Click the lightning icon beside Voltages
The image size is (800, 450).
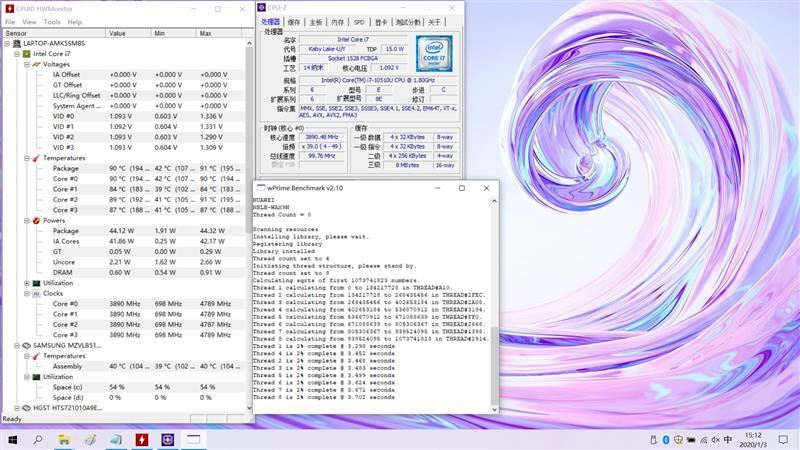coord(36,64)
